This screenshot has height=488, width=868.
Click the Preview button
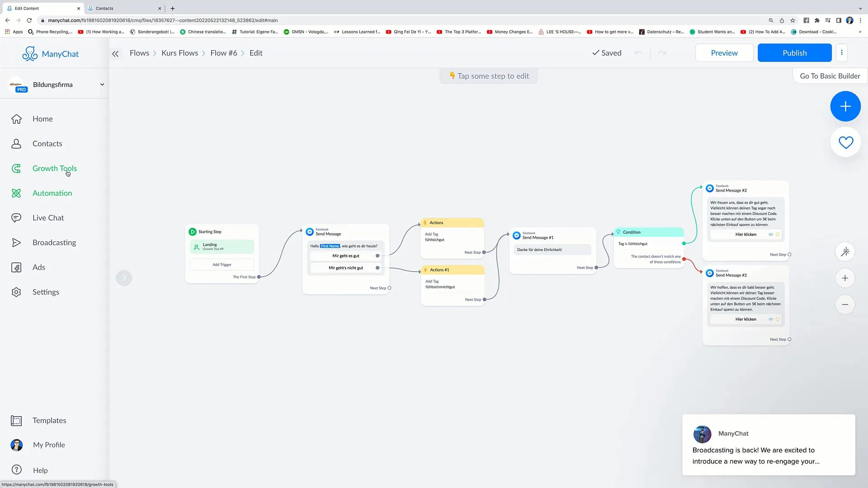724,53
